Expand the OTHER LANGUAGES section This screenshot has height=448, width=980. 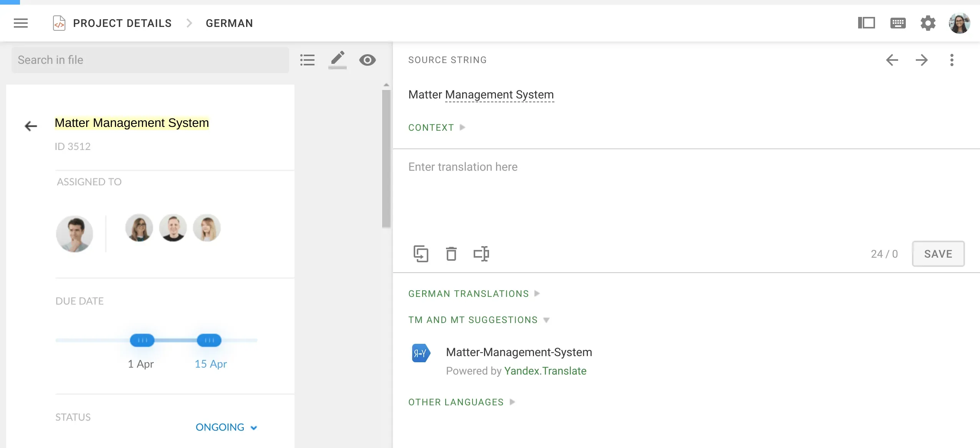(461, 402)
